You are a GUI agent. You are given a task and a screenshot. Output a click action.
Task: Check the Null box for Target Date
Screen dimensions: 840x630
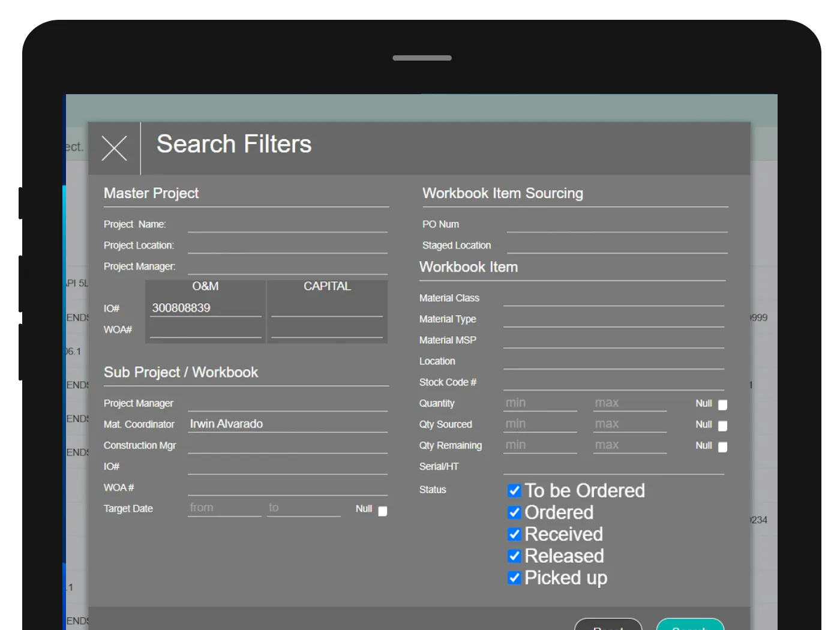pos(382,511)
